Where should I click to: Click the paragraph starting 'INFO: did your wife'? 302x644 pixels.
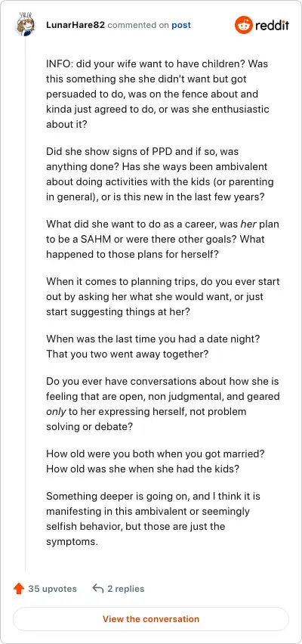coord(158,94)
